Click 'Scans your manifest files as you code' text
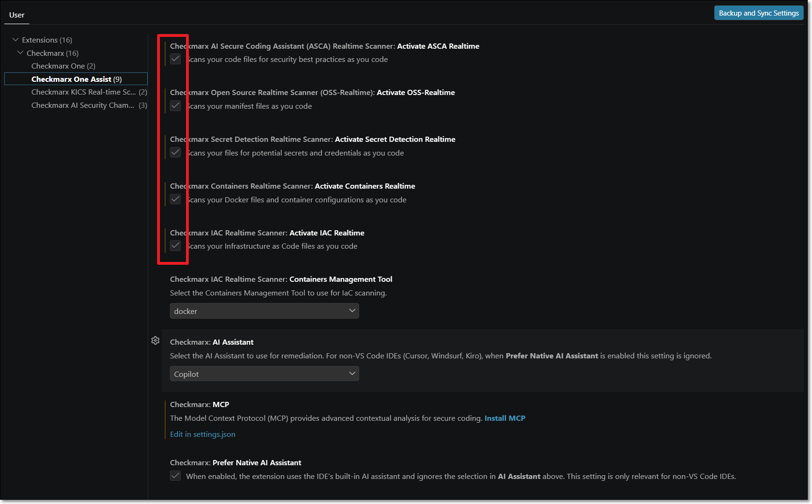This screenshot has width=812, height=504. tap(249, 106)
